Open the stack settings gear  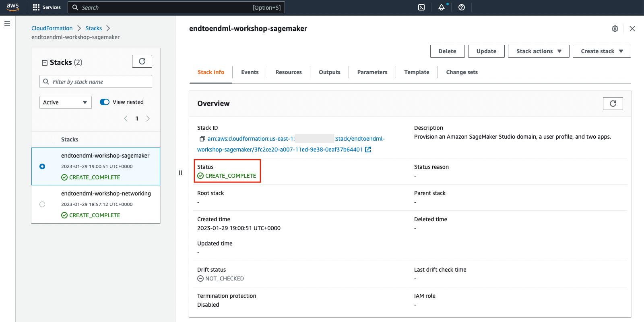coord(615,29)
